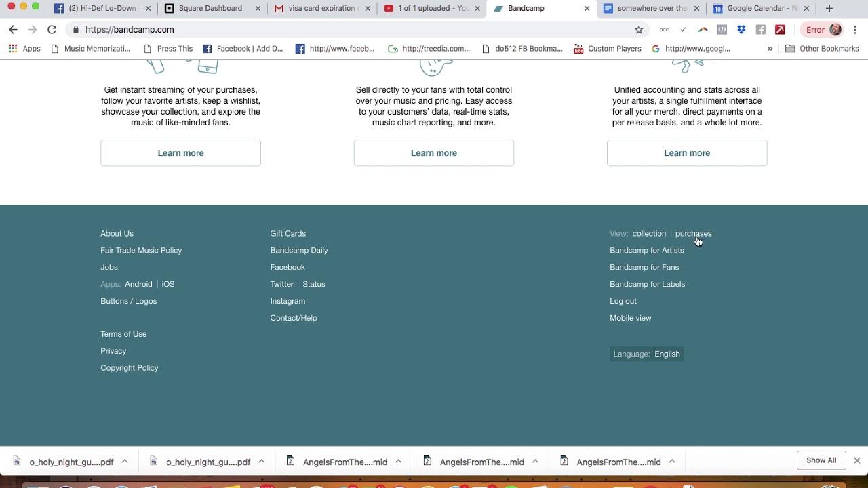This screenshot has height=488, width=868.
Task: Click Show All in the downloads bar
Action: [821, 460]
